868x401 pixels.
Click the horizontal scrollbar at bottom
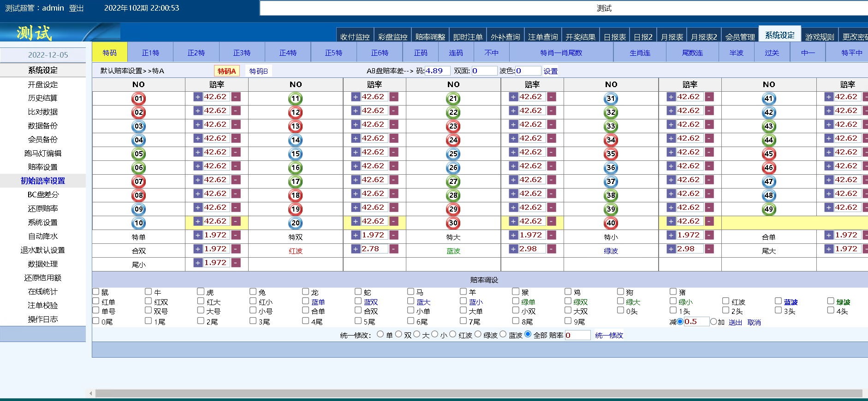(x=478, y=393)
